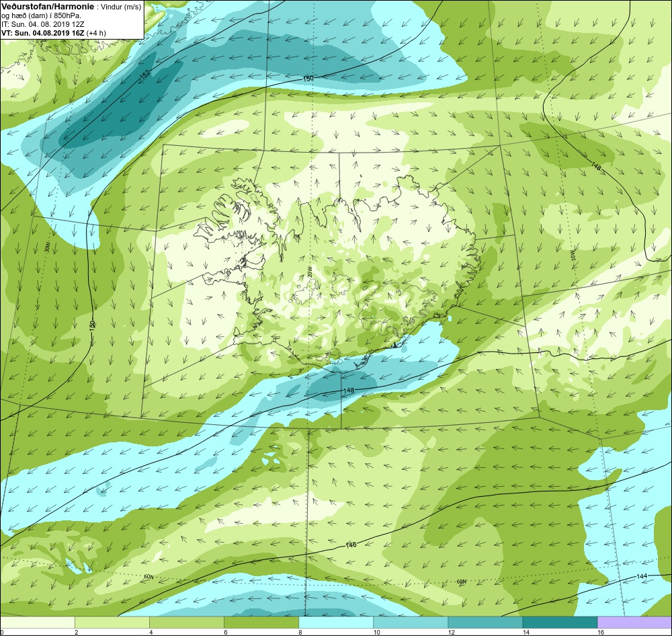
Task: Pick the pale cream 0–2 m/s legend swatch
Action: pyautogui.click(x=37, y=623)
